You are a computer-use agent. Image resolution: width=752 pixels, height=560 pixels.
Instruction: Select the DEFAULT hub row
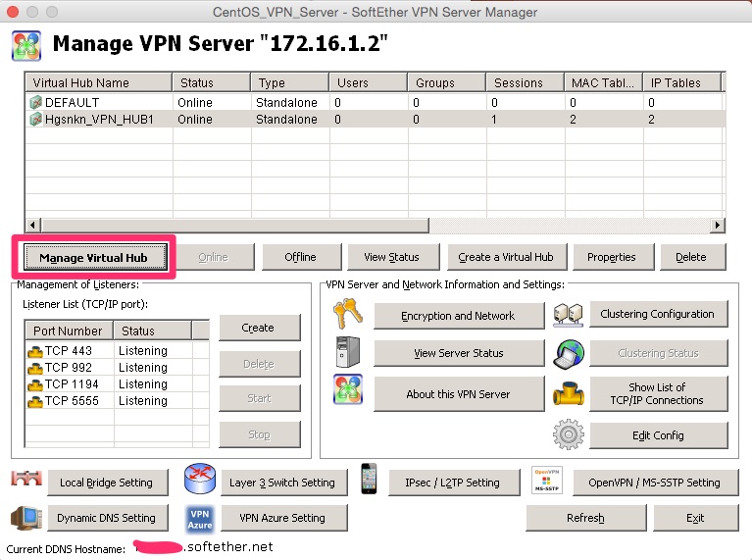tap(376, 102)
